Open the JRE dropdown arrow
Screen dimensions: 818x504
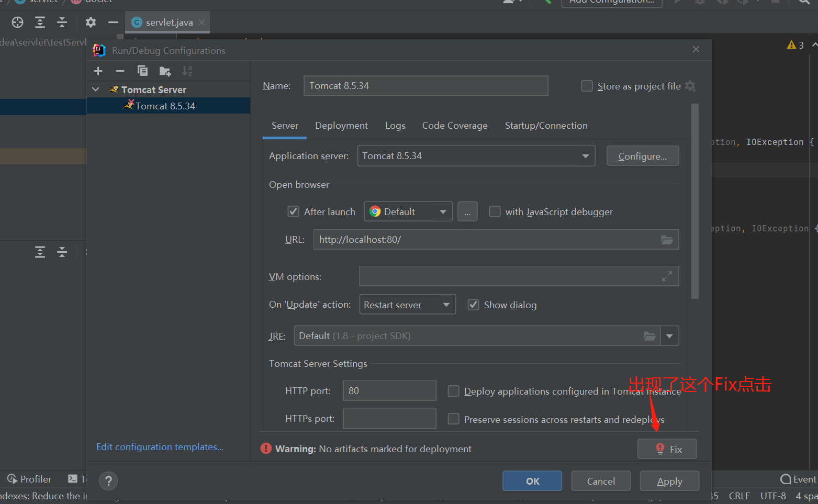click(x=669, y=336)
